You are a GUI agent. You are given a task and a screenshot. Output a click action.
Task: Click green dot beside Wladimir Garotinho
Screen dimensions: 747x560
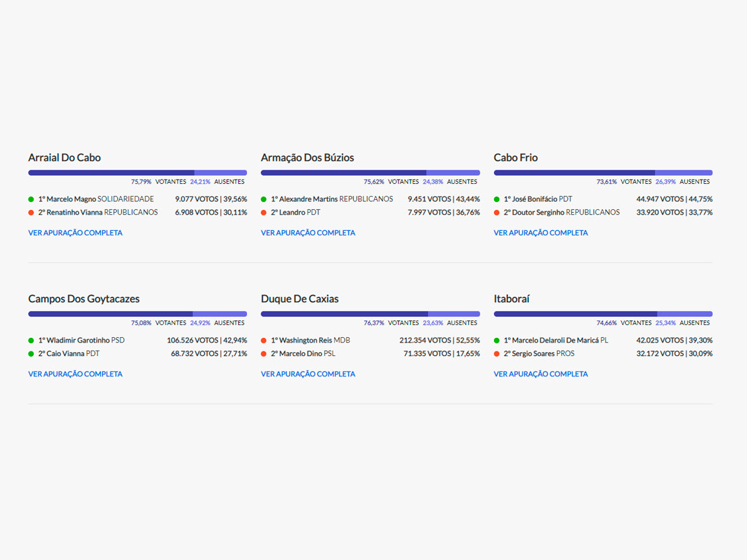coord(31,341)
